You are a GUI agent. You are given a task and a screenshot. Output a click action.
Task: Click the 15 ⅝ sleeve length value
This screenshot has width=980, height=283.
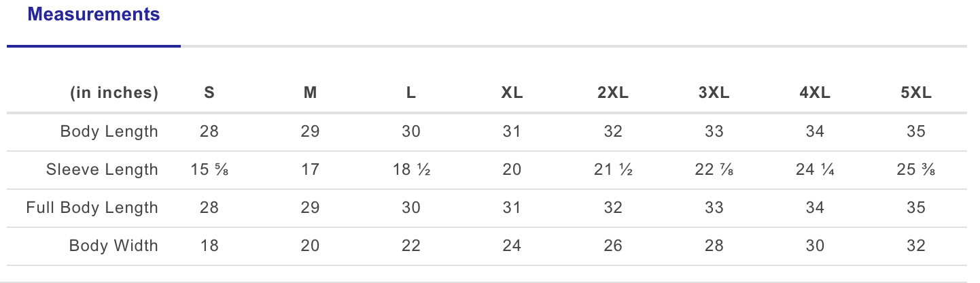pyautogui.click(x=209, y=169)
